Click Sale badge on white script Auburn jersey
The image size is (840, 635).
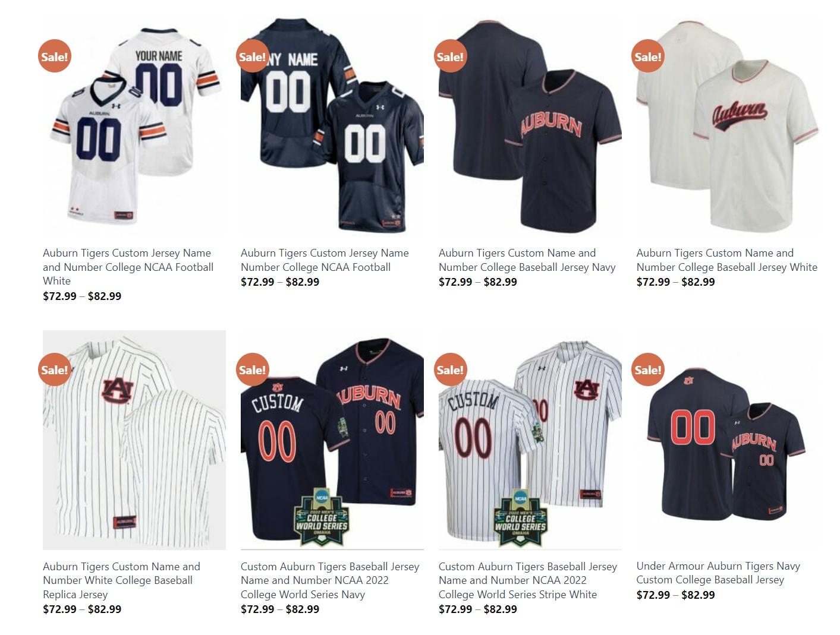(x=648, y=56)
